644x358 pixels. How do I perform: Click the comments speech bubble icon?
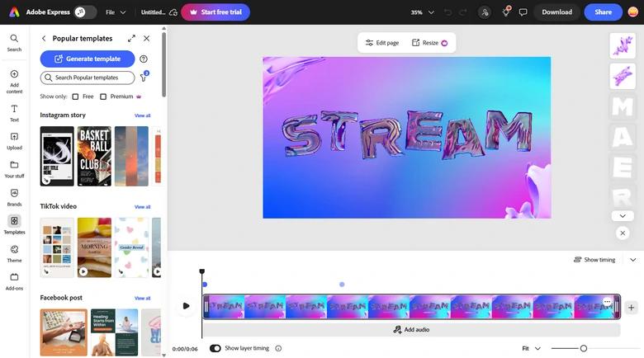(523, 12)
